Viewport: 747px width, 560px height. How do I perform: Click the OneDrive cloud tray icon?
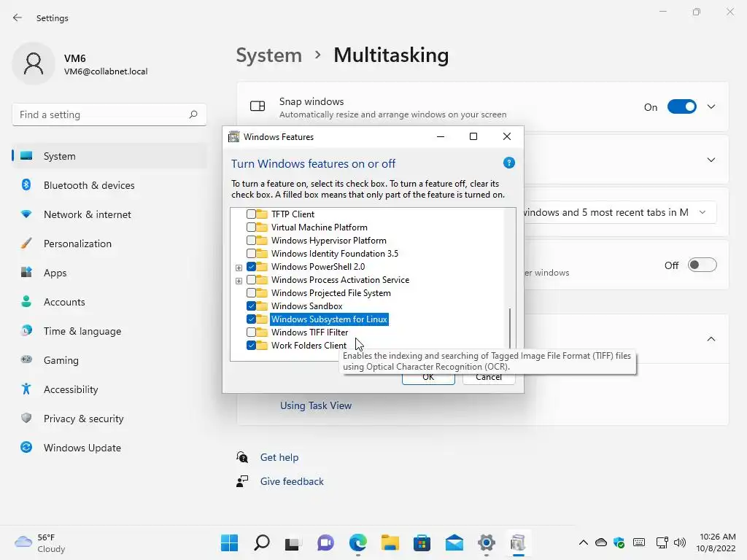601,542
